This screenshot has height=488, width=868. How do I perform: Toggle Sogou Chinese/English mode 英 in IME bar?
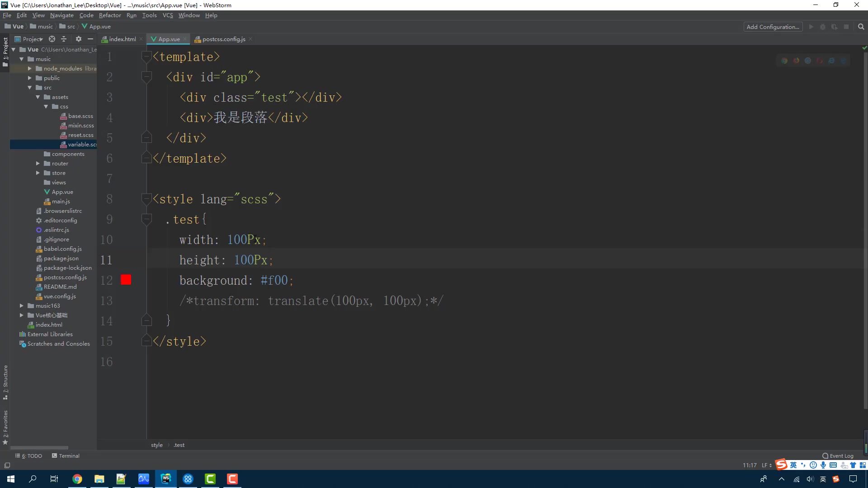pos(793,465)
